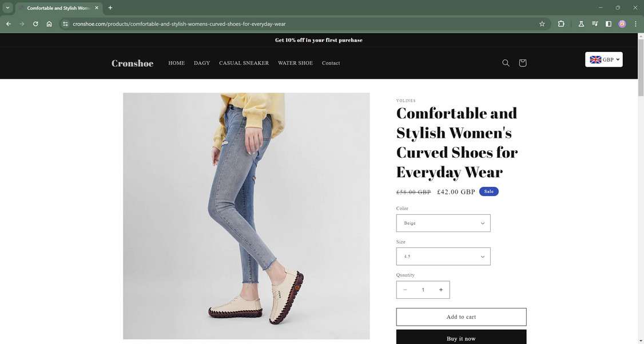
Task: Decrease quantity with the minus stepper
Action: point(406,290)
